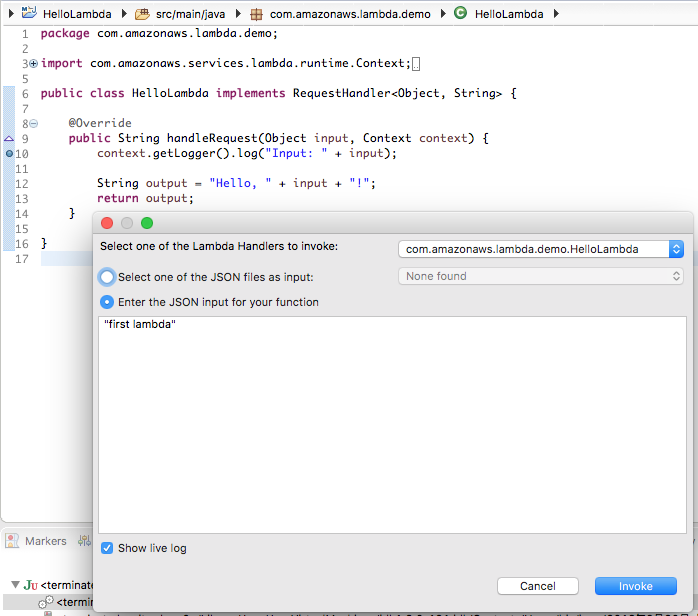Select Enter the JSON input radio button
Image resolution: width=698 pixels, height=616 pixels.
click(x=107, y=302)
